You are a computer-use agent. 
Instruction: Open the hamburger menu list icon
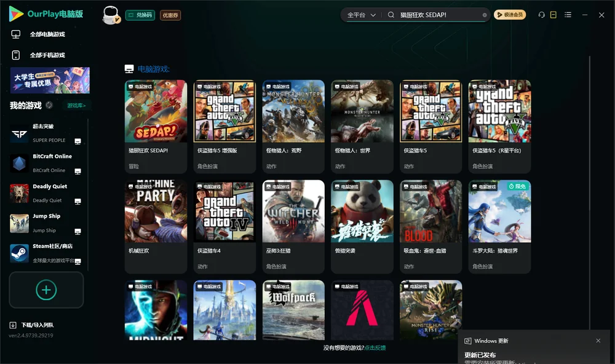click(x=568, y=15)
